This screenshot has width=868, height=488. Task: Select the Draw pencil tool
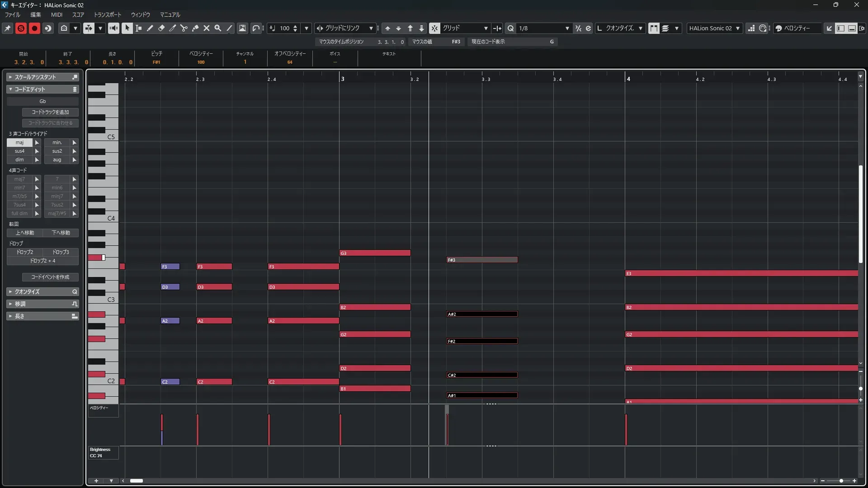pyautogui.click(x=150, y=28)
